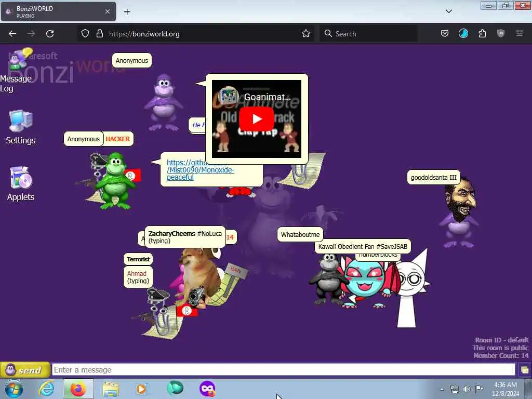
Task: Show hidden tray icons arrow
Action: [442, 389]
